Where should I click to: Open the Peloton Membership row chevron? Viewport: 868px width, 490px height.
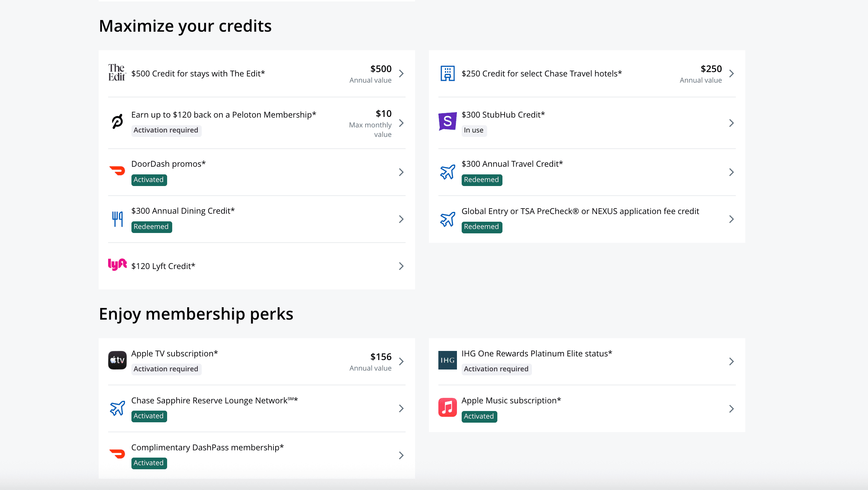tap(401, 123)
